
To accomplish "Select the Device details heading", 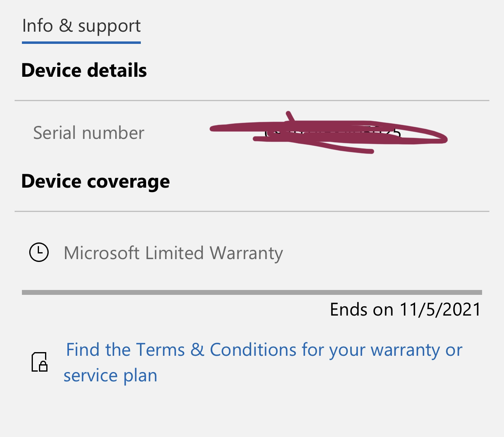I will (x=84, y=70).
